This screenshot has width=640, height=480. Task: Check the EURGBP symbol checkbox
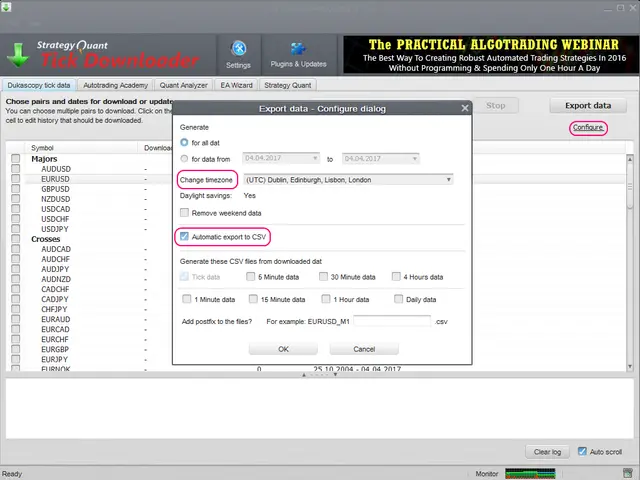tap(16, 349)
